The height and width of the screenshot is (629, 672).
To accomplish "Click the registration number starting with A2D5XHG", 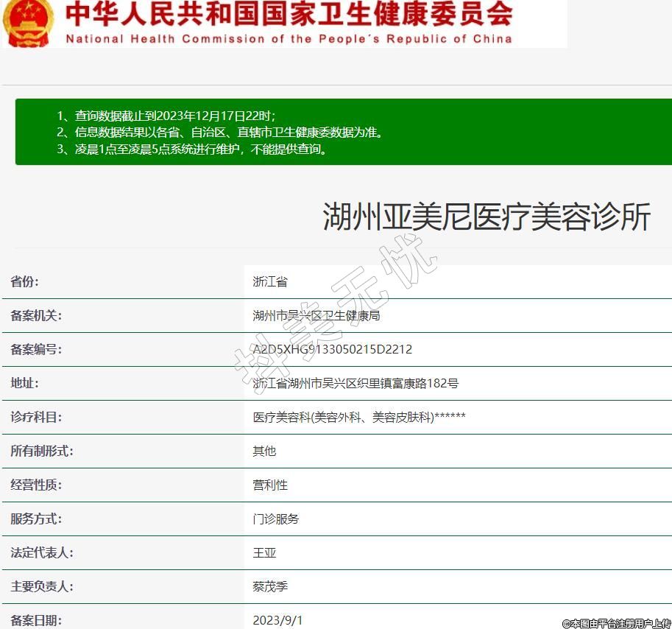I will [332, 349].
